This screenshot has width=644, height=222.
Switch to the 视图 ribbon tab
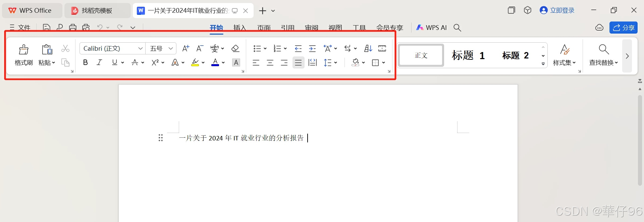click(x=335, y=28)
